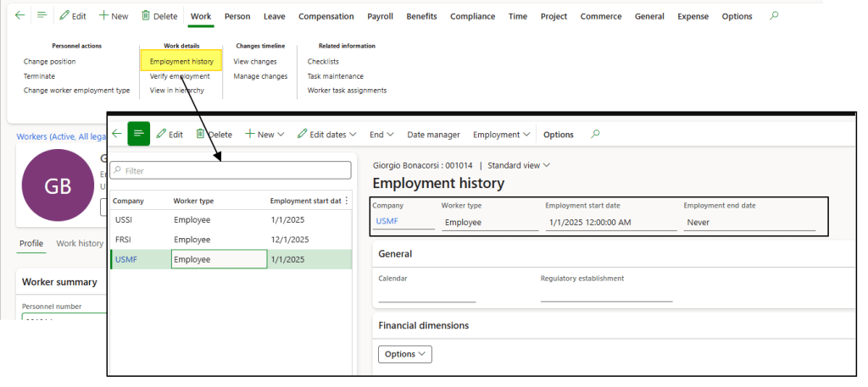Image resolution: width=868 pixels, height=387 pixels.
Task: Click Date manager button
Action: (433, 134)
